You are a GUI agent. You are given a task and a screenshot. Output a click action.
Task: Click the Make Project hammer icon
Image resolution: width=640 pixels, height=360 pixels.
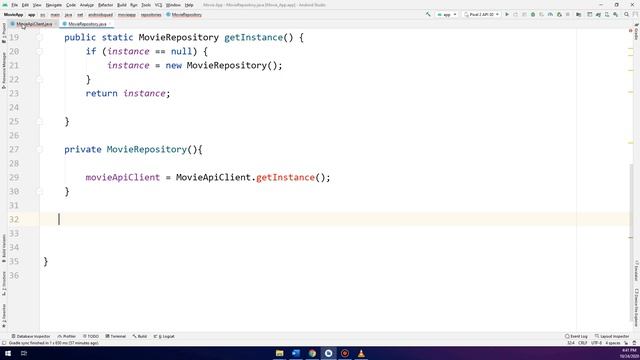tap(428, 14)
